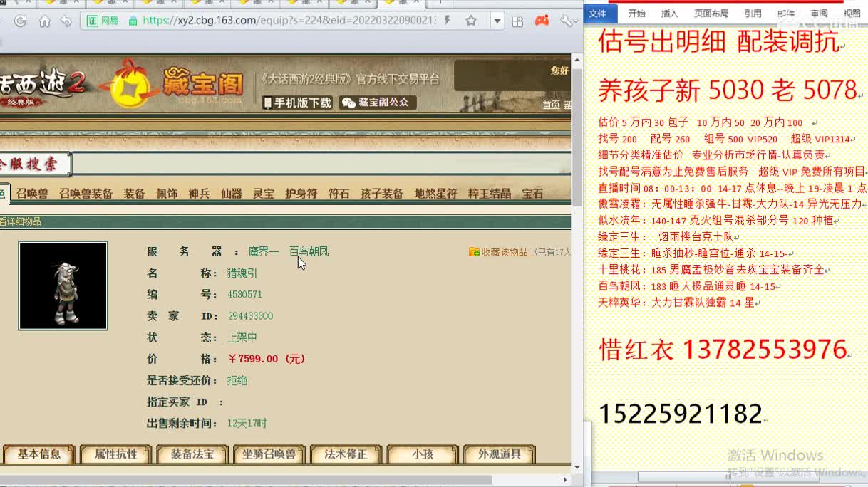Click the status text 上架中
The height and width of the screenshot is (487, 868).
coord(242,337)
